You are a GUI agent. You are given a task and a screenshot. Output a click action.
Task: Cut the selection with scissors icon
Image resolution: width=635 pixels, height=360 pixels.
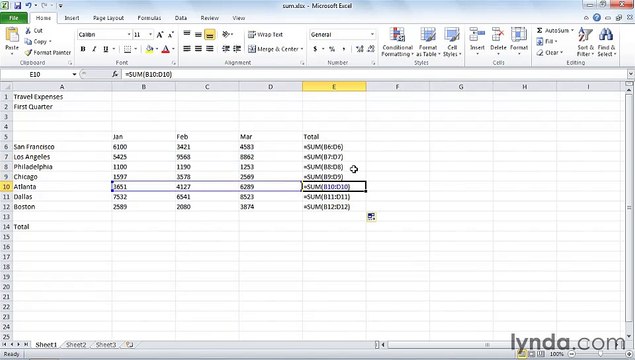point(28,31)
